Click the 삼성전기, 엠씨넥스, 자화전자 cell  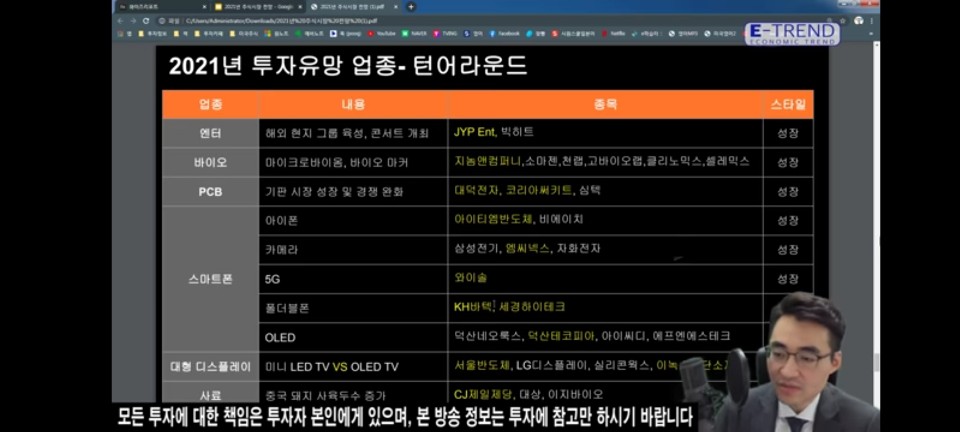point(605,250)
